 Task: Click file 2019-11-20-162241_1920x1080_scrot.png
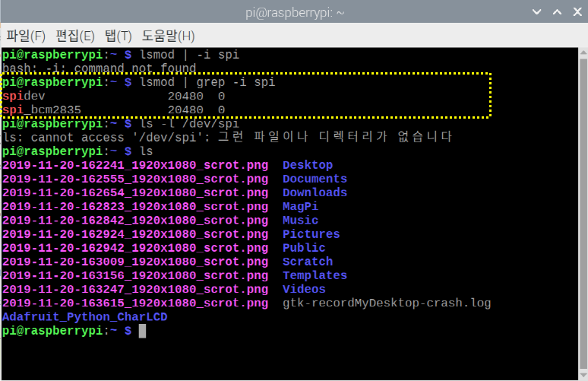(x=135, y=165)
